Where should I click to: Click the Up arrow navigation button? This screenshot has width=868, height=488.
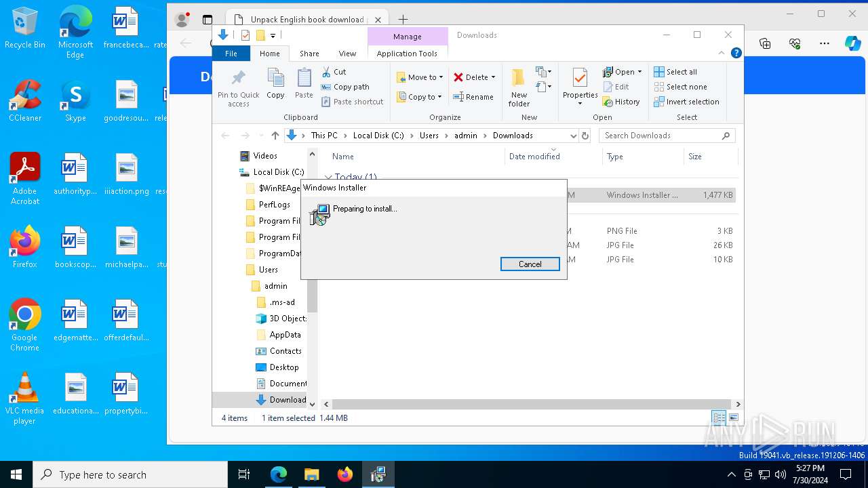coord(275,136)
